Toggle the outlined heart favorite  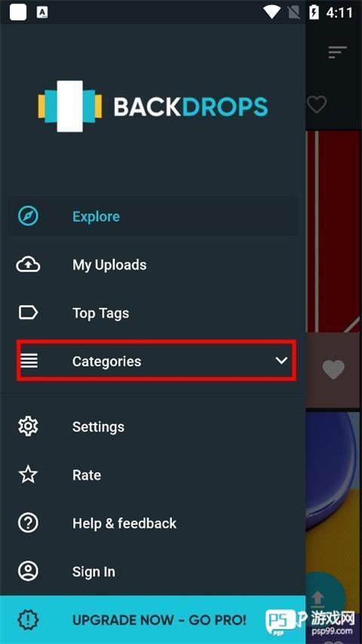[x=317, y=104]
